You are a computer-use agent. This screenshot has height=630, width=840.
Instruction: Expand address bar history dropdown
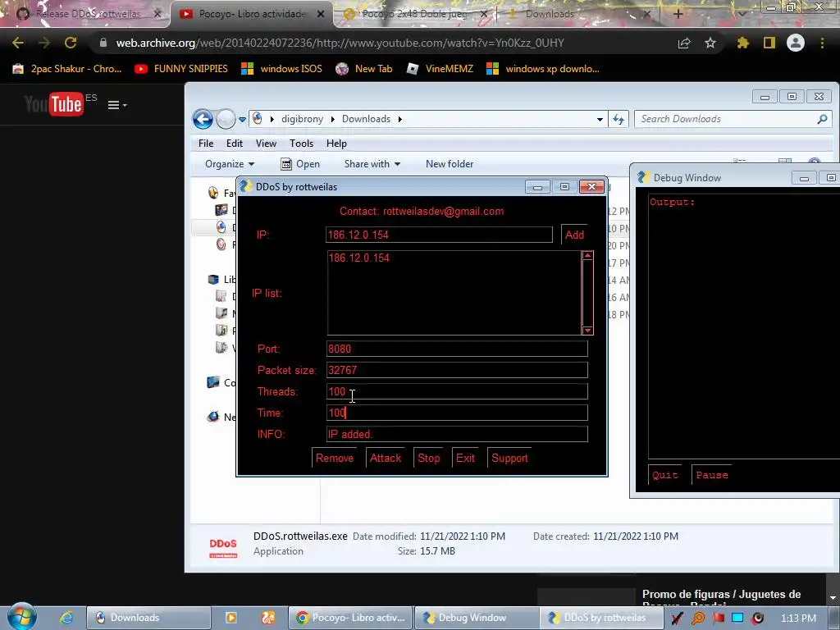[600, 120]
